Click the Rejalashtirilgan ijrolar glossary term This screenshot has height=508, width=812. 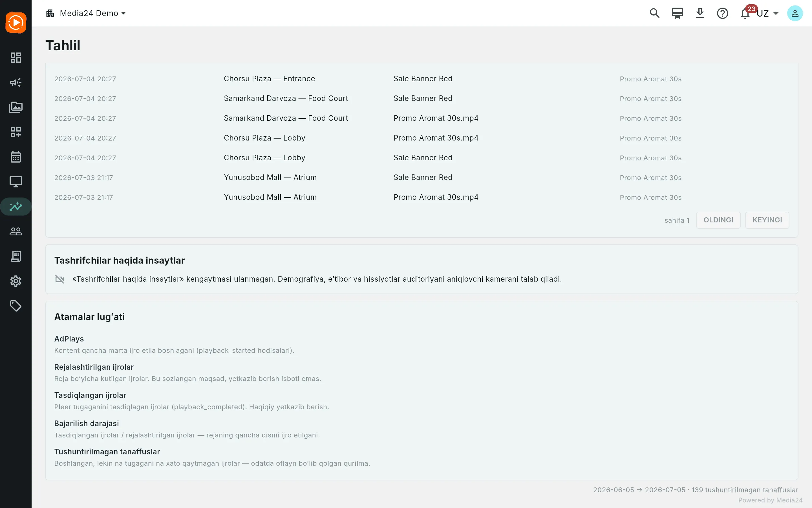pos(94,367)
